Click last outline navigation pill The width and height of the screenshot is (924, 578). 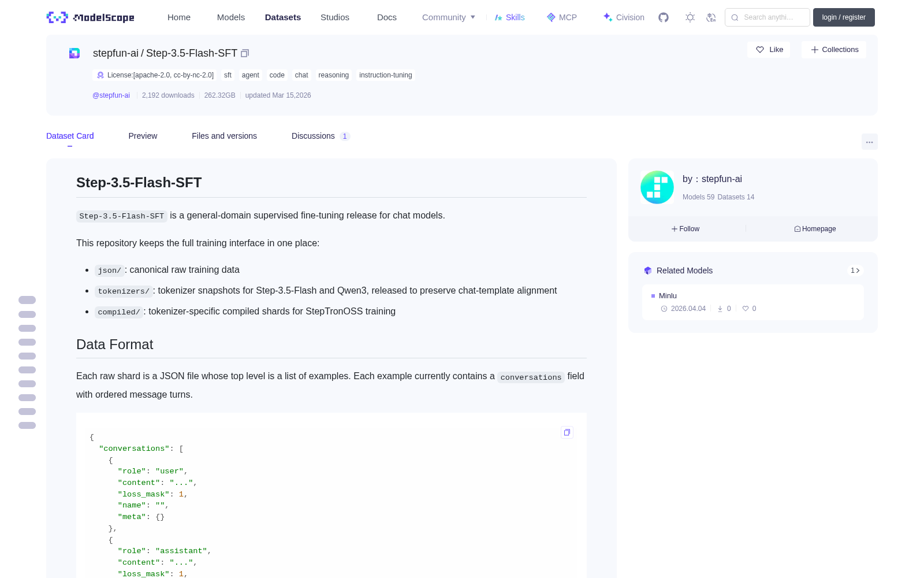[x=27, y=425]
